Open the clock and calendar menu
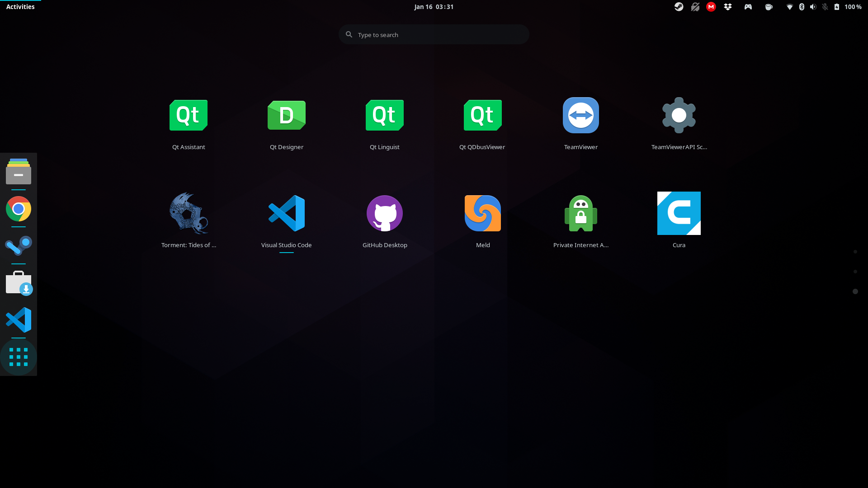Viewport: 868px width, 488px height. pos(434,7)
